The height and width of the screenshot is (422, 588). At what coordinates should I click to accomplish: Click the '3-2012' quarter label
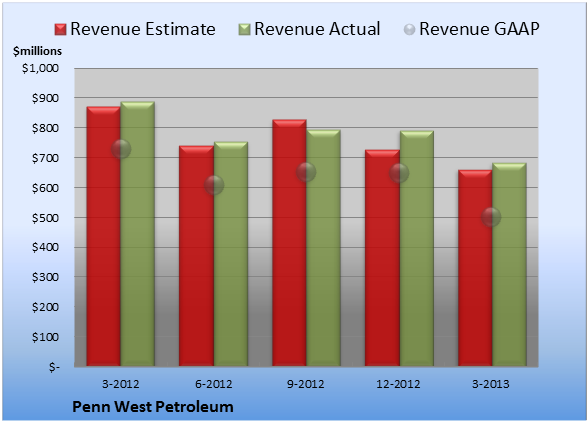pyautogui.click(x=121, y=384)
